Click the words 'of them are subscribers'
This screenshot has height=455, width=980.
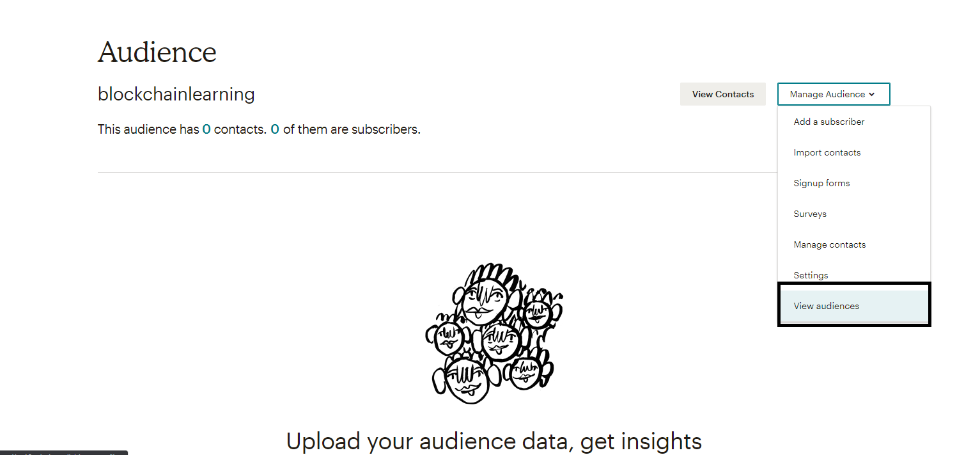point(352,129)
